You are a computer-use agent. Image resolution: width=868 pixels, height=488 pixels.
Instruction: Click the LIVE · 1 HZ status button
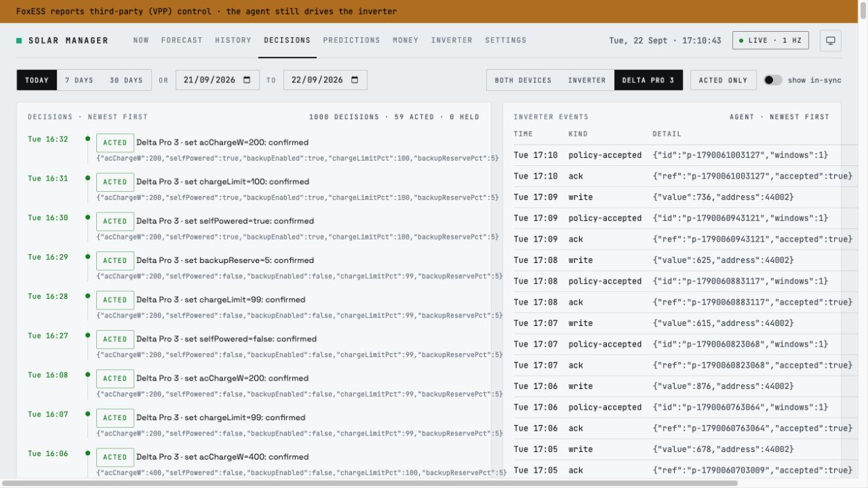pyautogui.click(x=770, y=40)
